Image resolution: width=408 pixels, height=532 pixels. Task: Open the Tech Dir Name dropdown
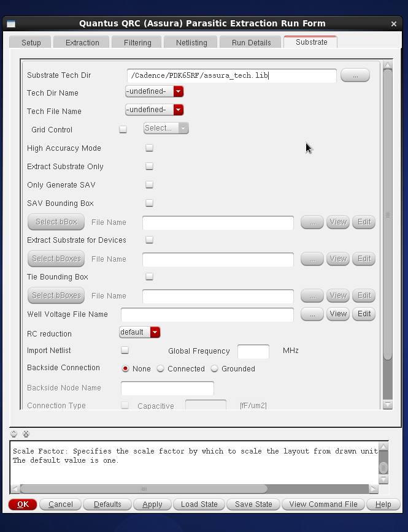click(x=155, y=91)
